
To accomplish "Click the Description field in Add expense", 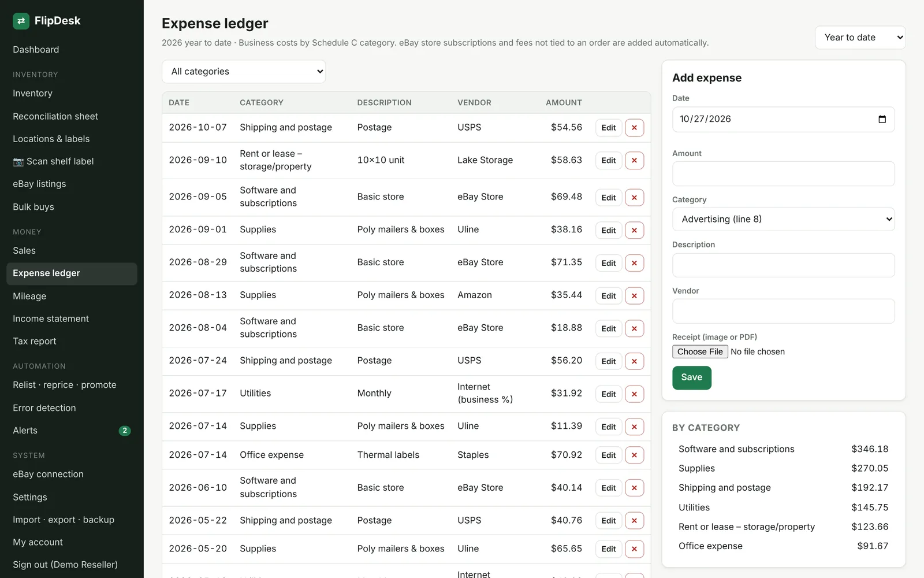I will (783, 265).
